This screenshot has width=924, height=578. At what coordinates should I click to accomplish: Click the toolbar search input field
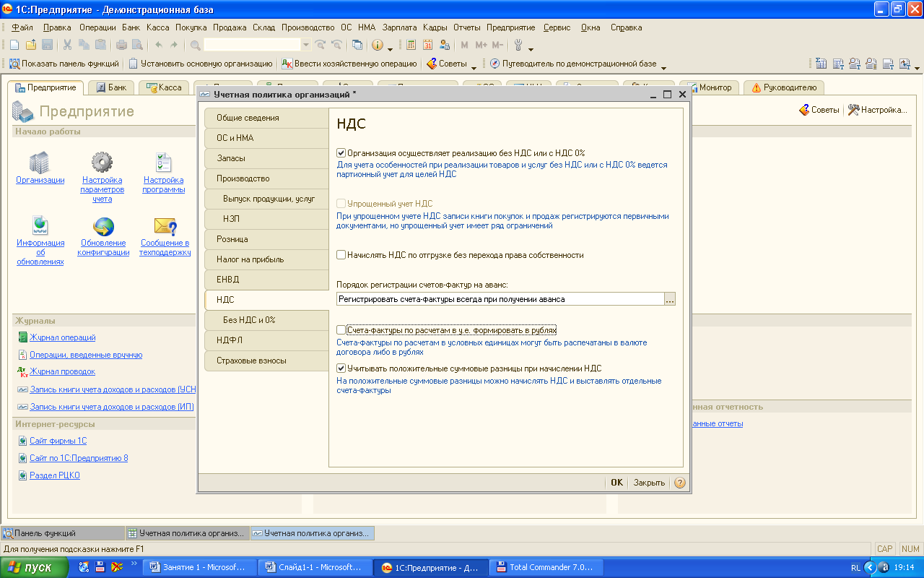[252, 45]
